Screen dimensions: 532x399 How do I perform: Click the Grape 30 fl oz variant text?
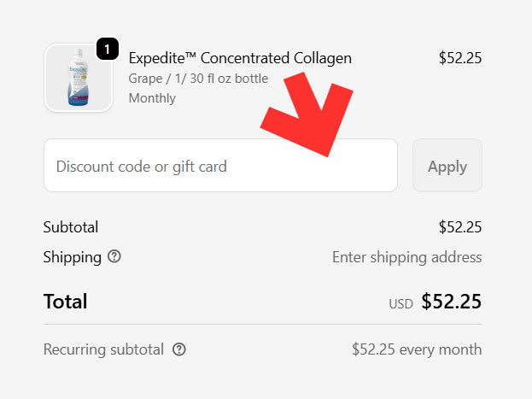click(x=198, y=79)
